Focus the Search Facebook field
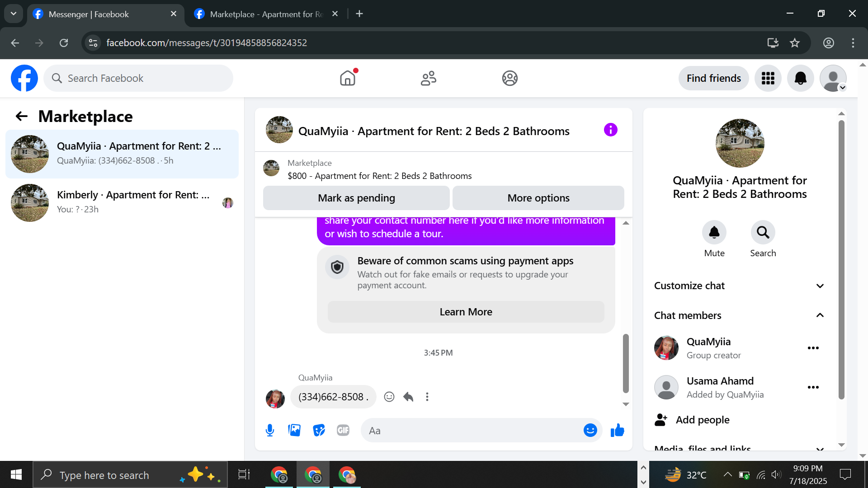The width and height of the screenshot is (868, 488). tap(138, 78)
